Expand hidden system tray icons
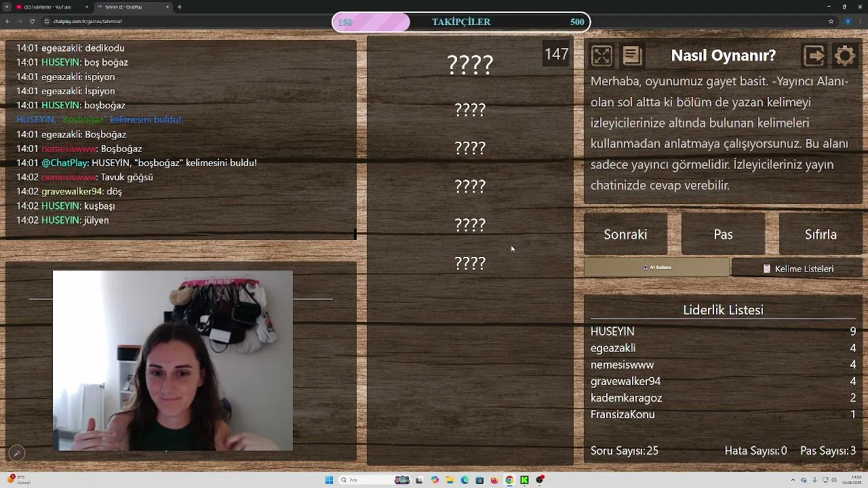Viewport: 868px width, 488px height. (793, 480)
